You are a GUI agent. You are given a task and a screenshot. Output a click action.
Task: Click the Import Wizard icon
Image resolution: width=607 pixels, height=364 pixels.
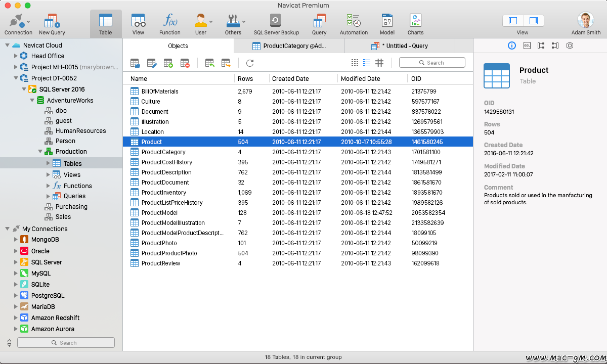(209, 63)
